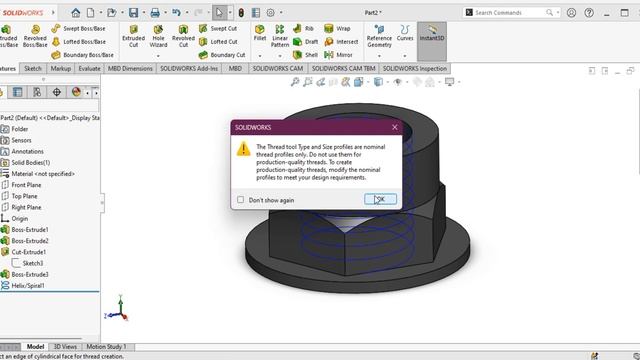The image size is (640, 360).
Task: Select the Extruded Cut tool
Action: point(133,36)
